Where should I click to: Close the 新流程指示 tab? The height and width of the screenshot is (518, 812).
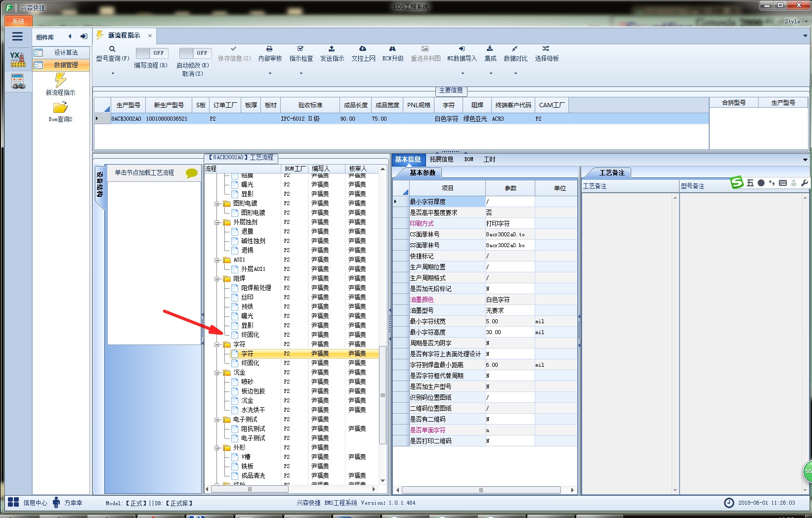150,36
